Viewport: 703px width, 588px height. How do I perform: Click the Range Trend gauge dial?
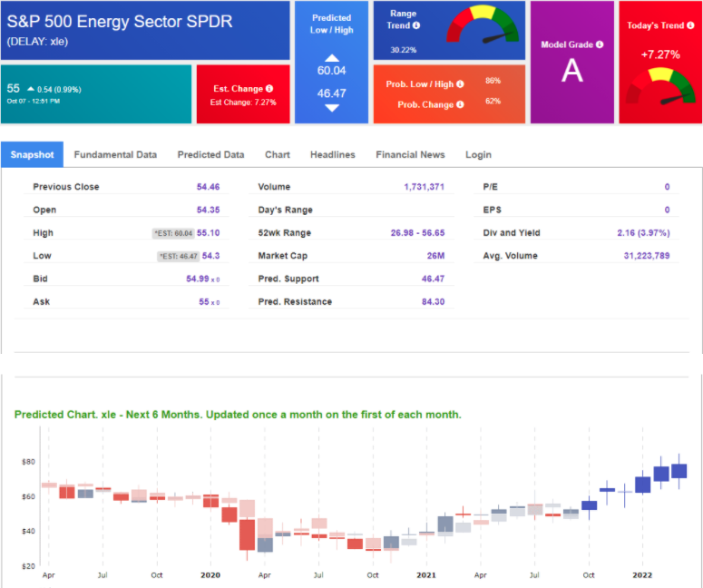483,24
